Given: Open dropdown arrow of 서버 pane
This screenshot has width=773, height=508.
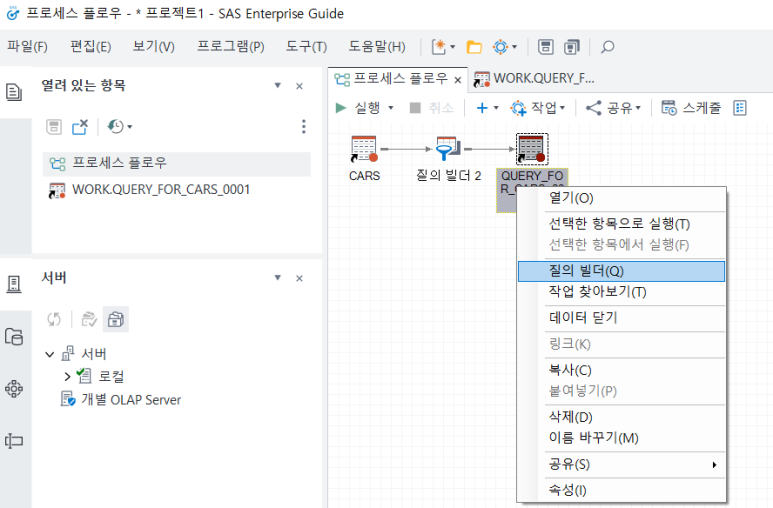Looking at the screenshot, I should pos(278,278).
